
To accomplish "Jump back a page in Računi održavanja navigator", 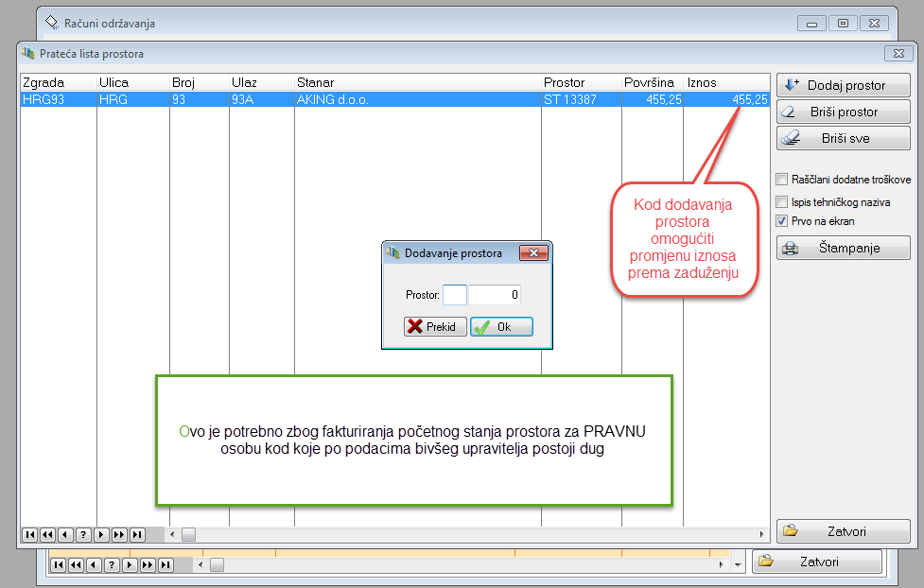I will tap(76, 565).
